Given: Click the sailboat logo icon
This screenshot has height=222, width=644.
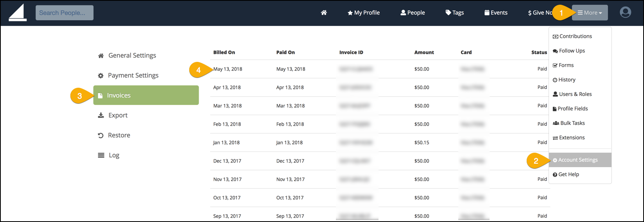Looking at the screenshot, I should coord(18,13).
